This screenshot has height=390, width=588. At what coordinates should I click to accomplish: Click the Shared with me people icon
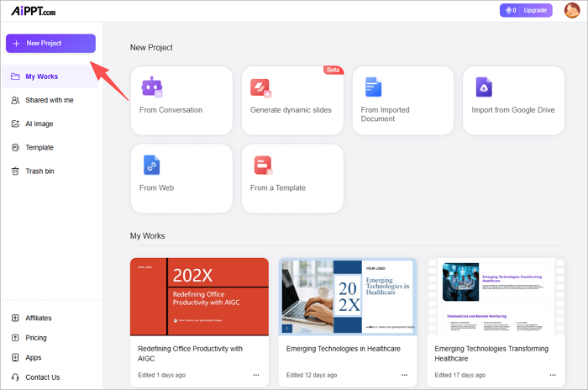15,100
